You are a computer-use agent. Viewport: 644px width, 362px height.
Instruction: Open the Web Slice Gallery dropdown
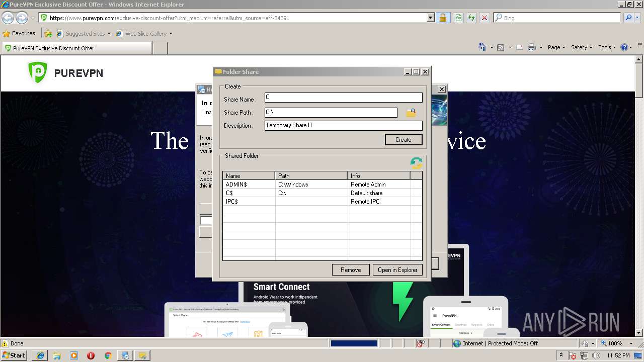pyautogui.click(x=171, y=34)
